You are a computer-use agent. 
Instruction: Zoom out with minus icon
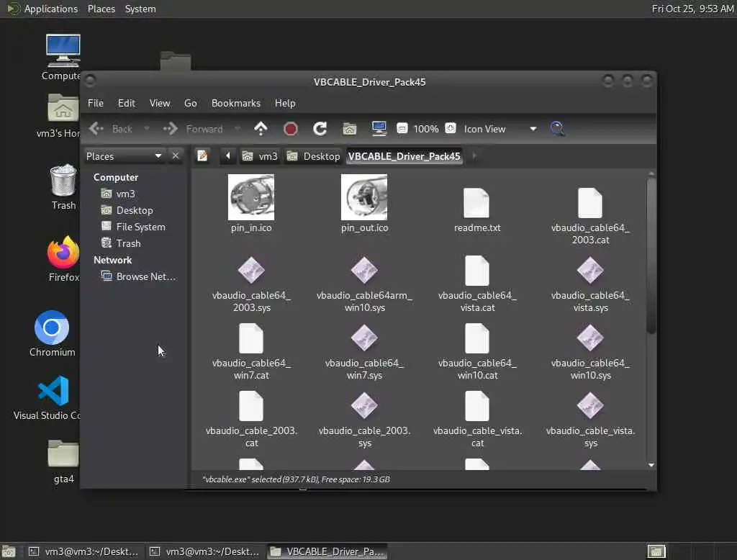tap(402, 128)
